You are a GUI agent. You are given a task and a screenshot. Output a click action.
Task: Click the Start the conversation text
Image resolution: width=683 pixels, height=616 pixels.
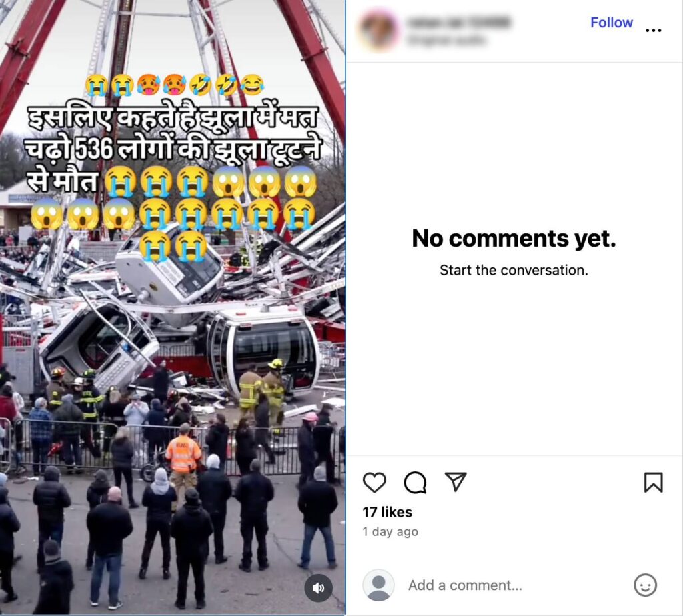coord(514,271)
